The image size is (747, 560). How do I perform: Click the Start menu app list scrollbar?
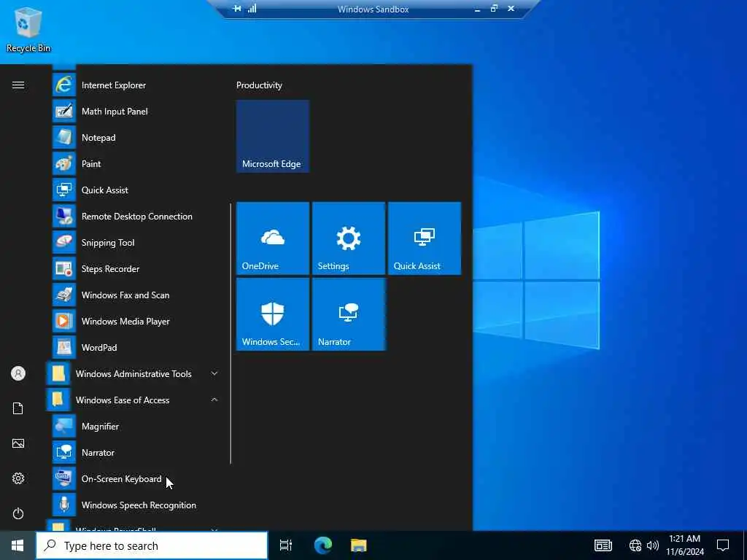tap(231, 333)
